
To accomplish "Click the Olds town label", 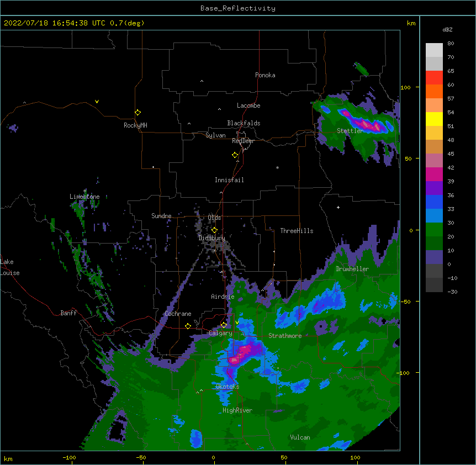I will click(x=214, y=218).
